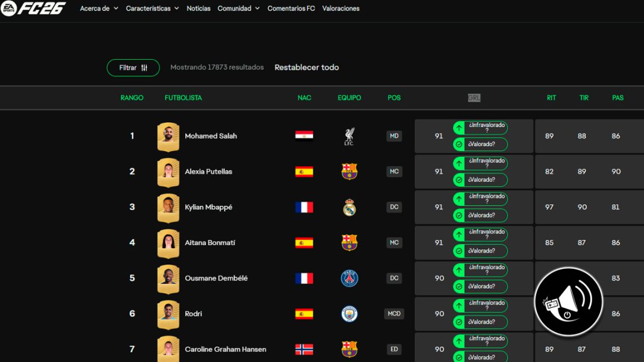Sort by TIR column header
The height and width of the screenshot is (362, 644).
pyautogui.click(x=584, y=98)
